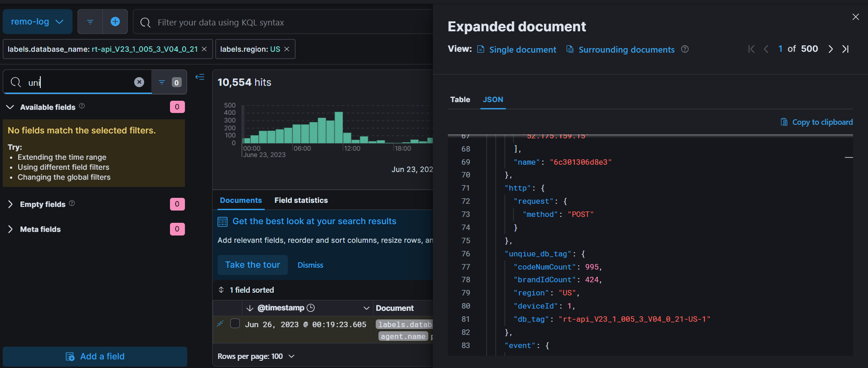Jump to the last document
868x368 pixels.
pos(845,49)
